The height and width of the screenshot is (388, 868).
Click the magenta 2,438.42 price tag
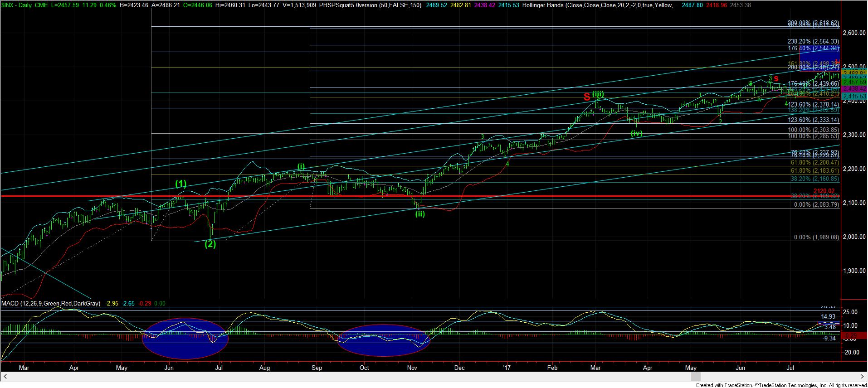(x=854, y=89)
